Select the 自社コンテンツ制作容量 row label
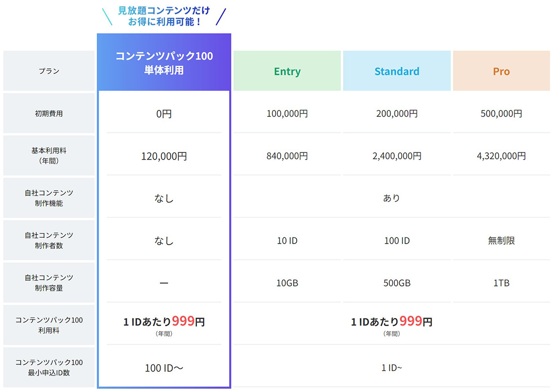Viewport: 554px width, 392px height. [49, 282]
